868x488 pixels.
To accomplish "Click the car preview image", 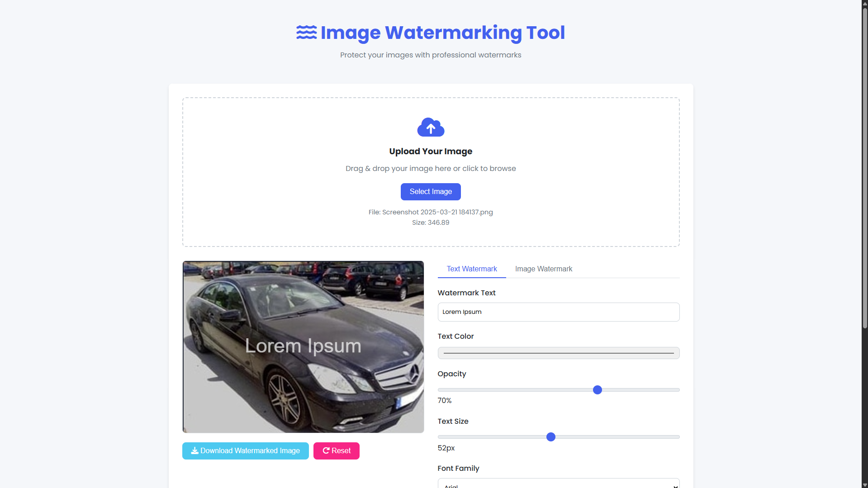I will click(x=303, y=347).
